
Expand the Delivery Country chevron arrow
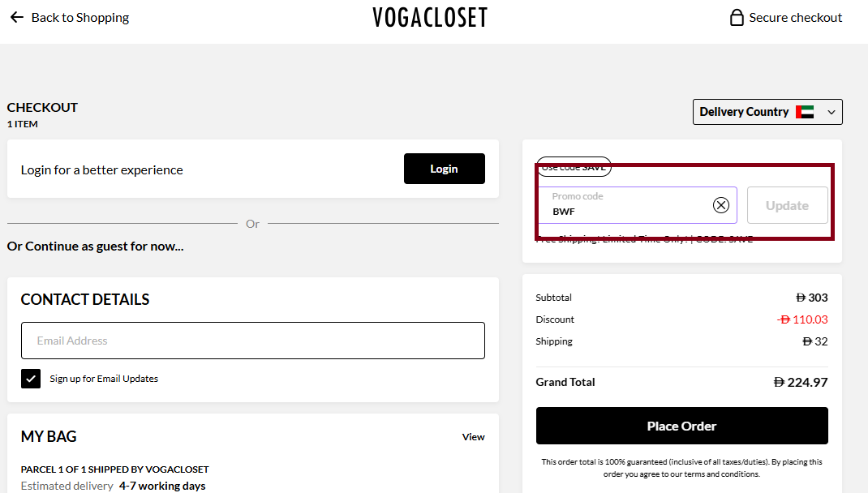coord(831,111)
